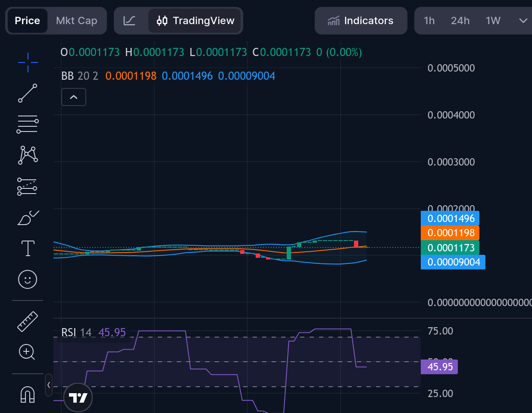The width and height of the screenshot is (532, 413).
Task: Click the close value C0.0001173 in the header
Action: click(x=282, y=53)
